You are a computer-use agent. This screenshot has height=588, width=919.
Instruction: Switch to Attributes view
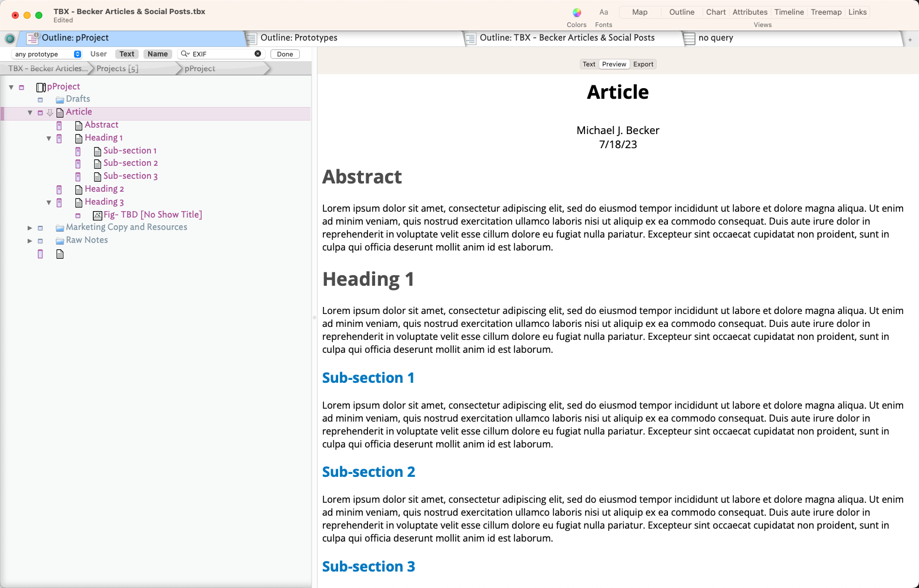coord(750,12)
